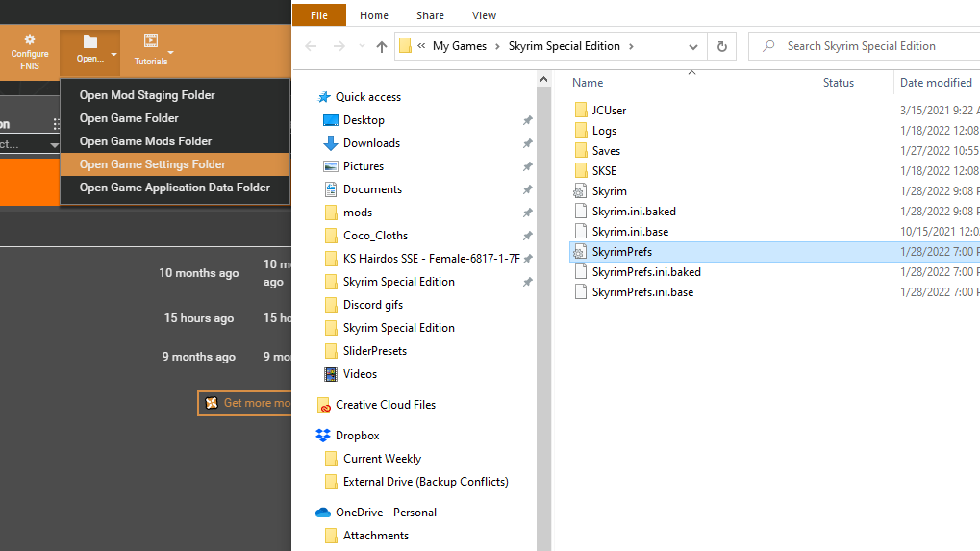980x551 pixels.
Task: Choose Open Game Settings Folder
Action: tap(175, 164)
